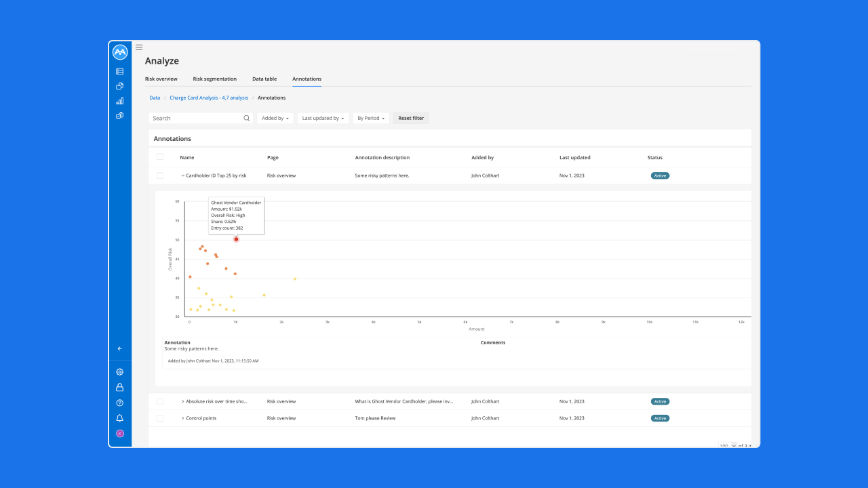Switch to the Risk segmentation tab
The height and width of the screenshot is (488, 868).
pyautogui.click(x=215, y=79)
